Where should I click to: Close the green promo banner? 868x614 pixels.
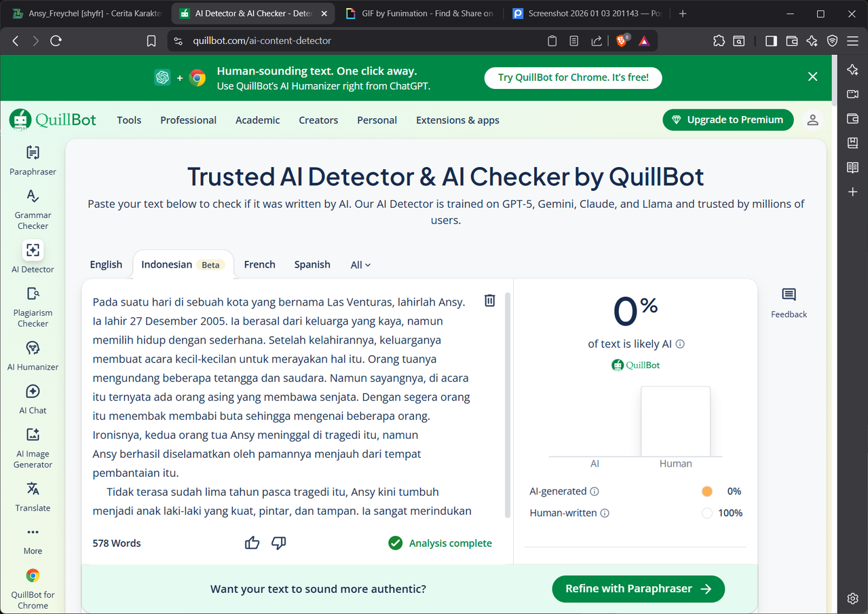[x=812, y=77]
